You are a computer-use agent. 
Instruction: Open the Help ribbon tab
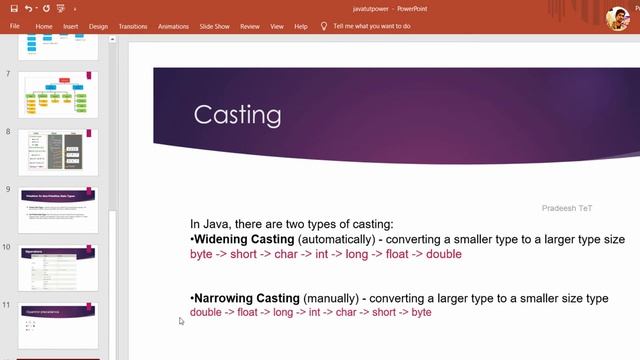pos(301,26)
